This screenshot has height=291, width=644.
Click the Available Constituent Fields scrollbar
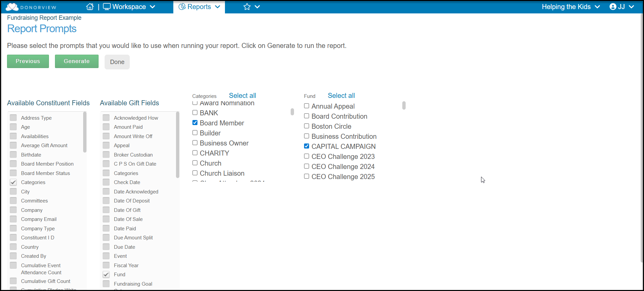(x=85, y=132)
